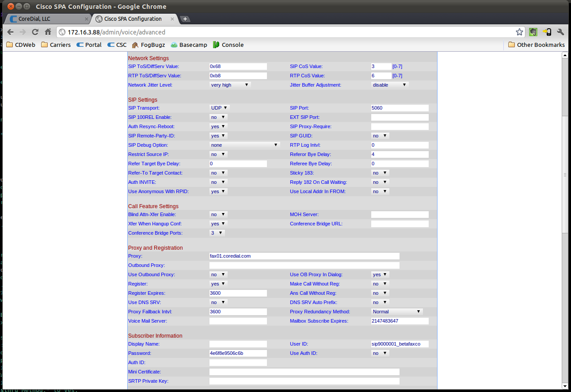Open the Other Bookmarks folder
Screen dimensions: 571x392
point(537,45)
